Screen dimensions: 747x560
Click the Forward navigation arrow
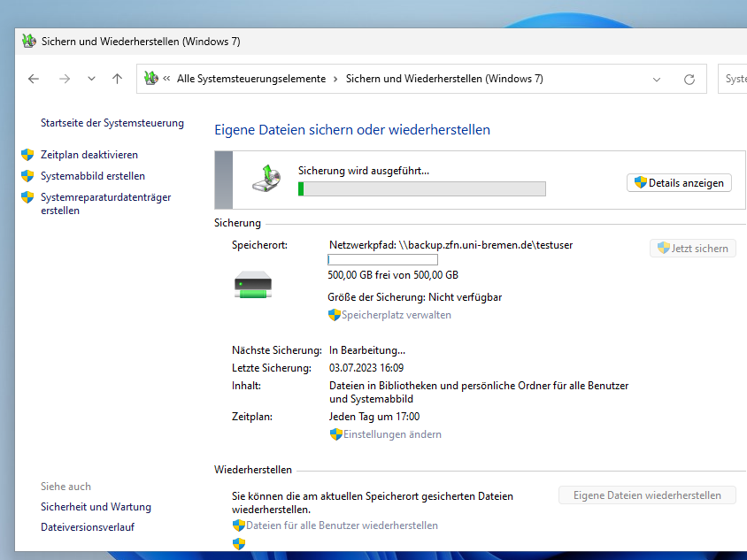64,79
